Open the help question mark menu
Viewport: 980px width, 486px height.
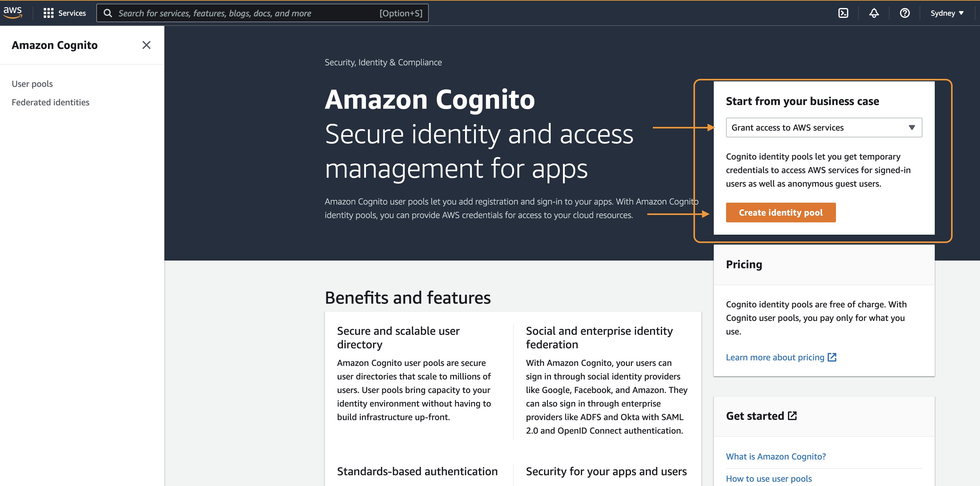point(905,13)
